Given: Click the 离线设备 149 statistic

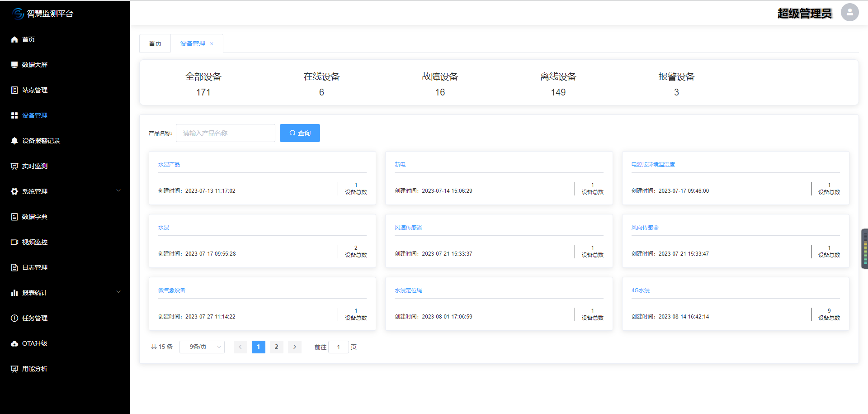Looking at the screenshot, I should click(558, 84).
